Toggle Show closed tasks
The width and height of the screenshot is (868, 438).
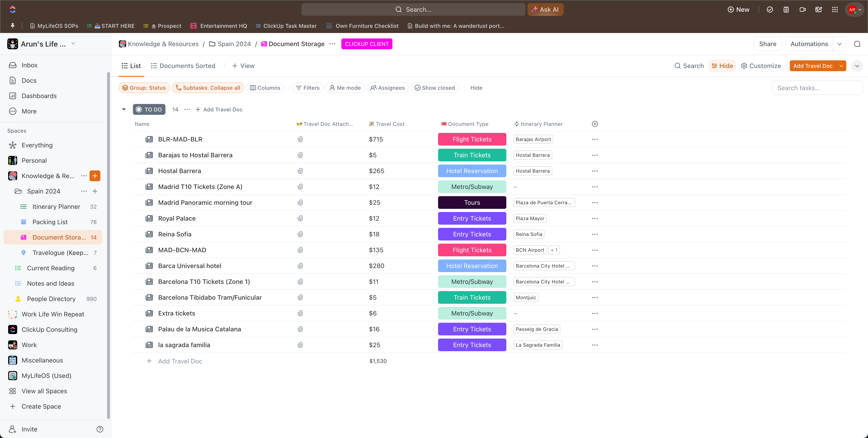[435, 88]
